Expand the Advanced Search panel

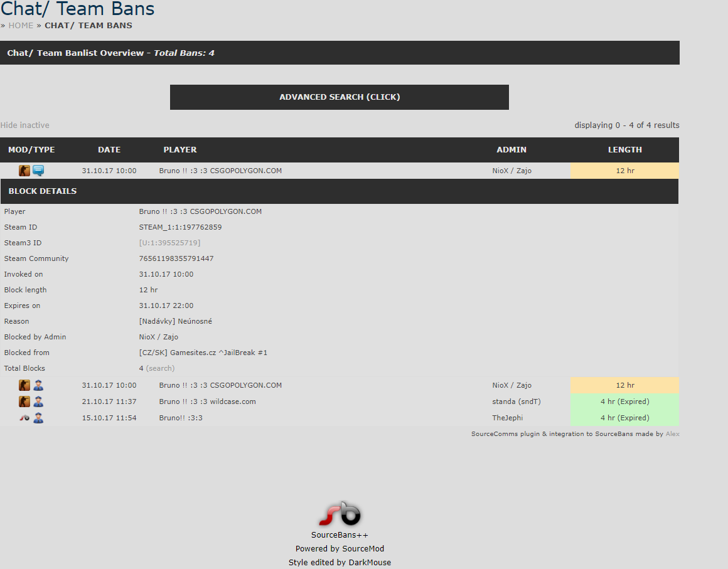(339, 97)
